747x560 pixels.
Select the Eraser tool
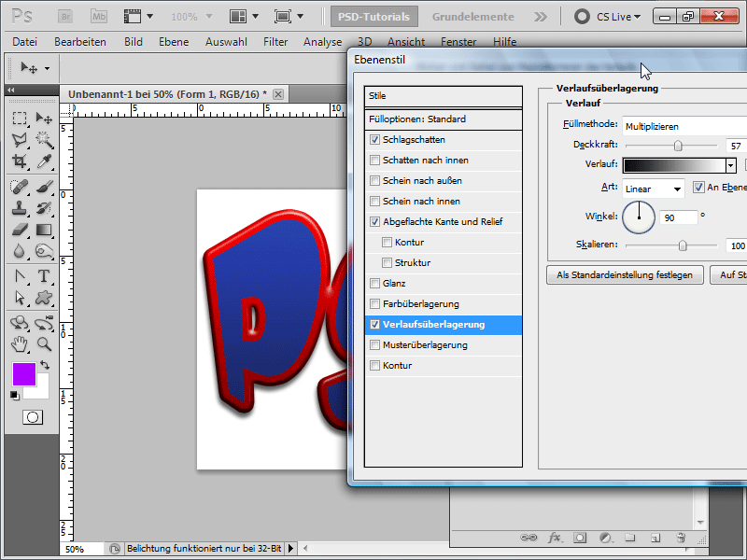pos(20,230)
